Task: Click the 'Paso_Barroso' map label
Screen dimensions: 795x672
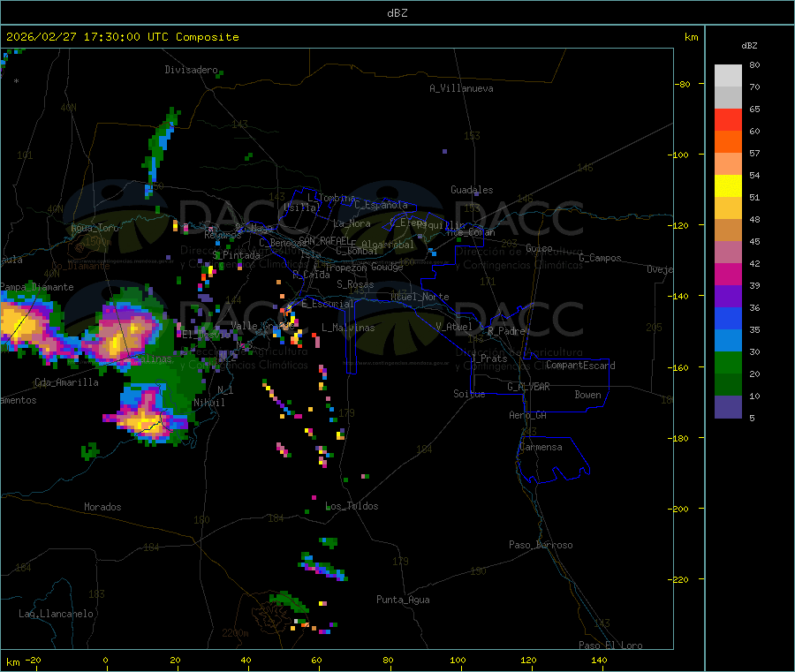Action: click(541, 545)
